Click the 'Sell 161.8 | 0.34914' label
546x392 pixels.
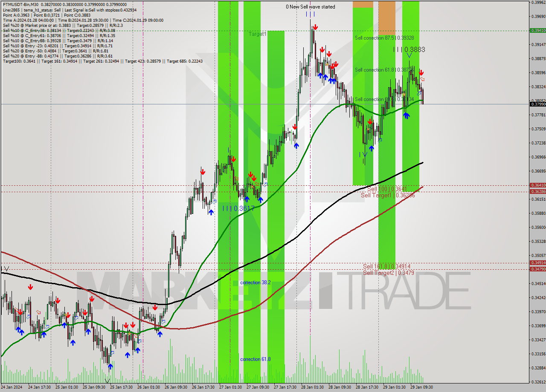[x=386, y=266]
